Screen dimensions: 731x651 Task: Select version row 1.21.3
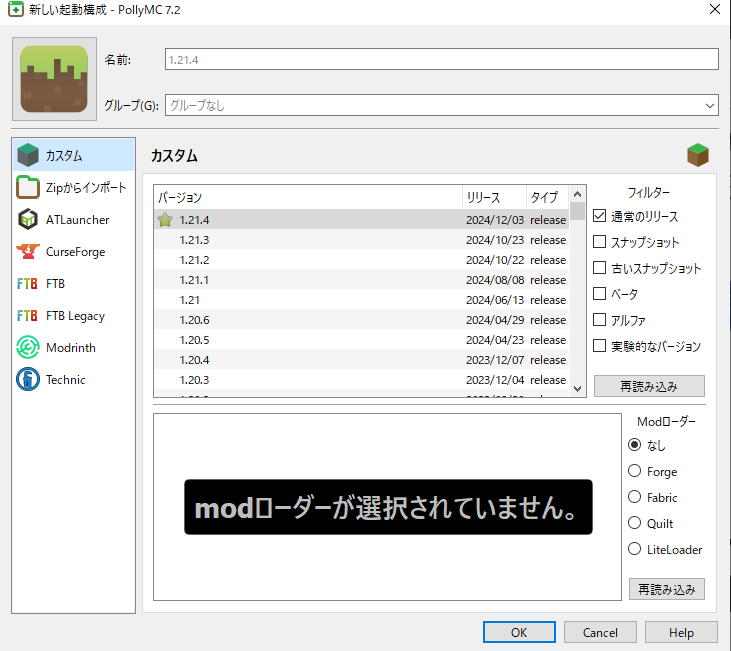pos(361,240)
